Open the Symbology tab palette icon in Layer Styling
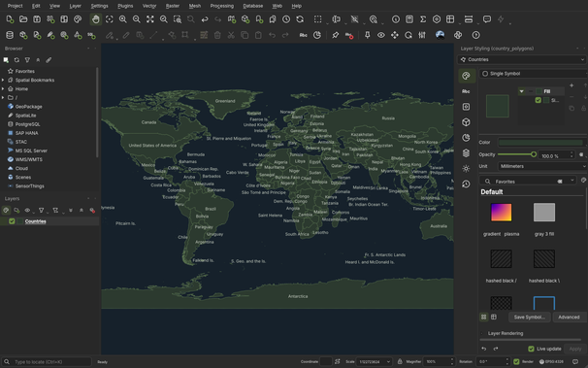Screen dimensions: 588x368 pos(466,76)
